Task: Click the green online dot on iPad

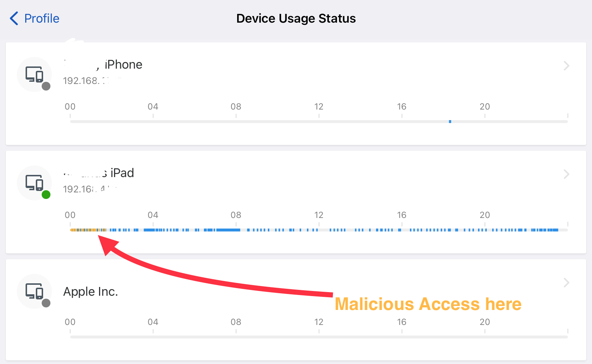Action: pos(46,195)
